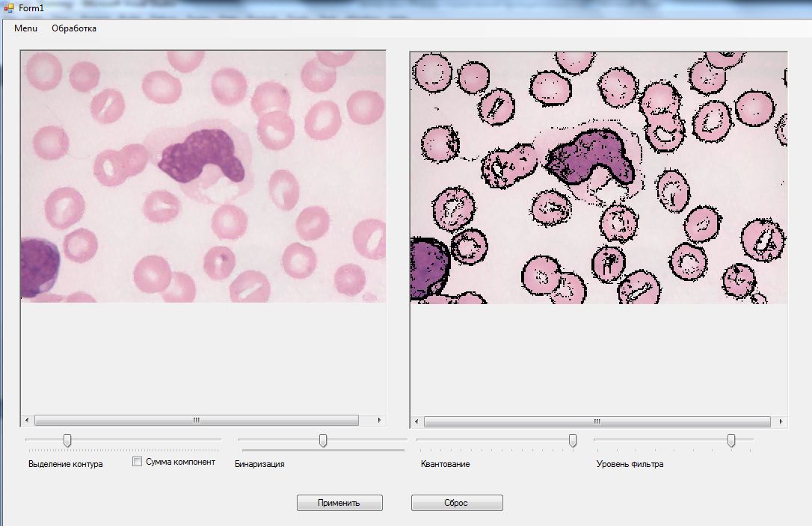Image resolution: width=812 pixels, height=526 pixels.
Task: Click right scroll arrow of source image panel
Action: [380, 421]
